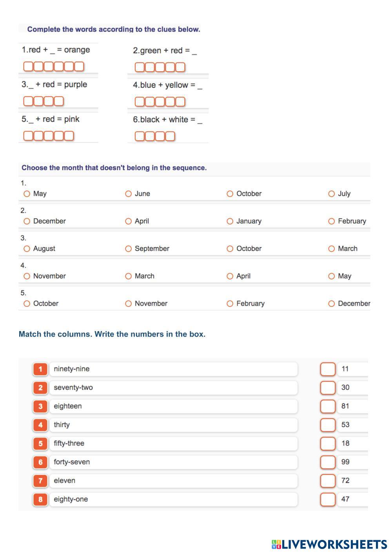Choose April option in question 2
The width and height of the screenshot is (392, 554).
tap(129, 221)
